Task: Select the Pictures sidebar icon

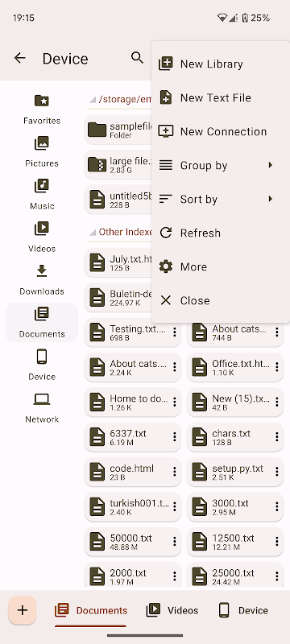Action: (x=42, y=143)
